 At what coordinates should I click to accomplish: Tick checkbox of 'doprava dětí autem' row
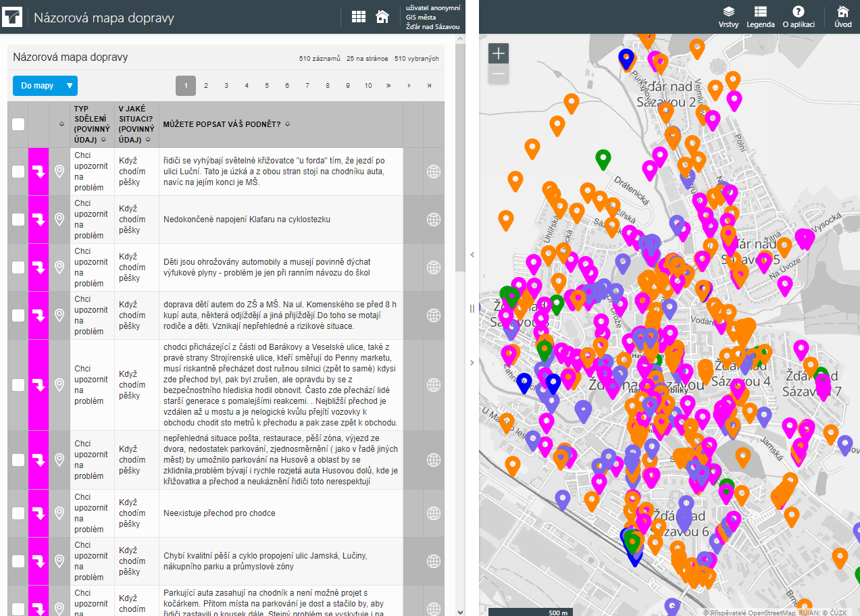point(18,315)
